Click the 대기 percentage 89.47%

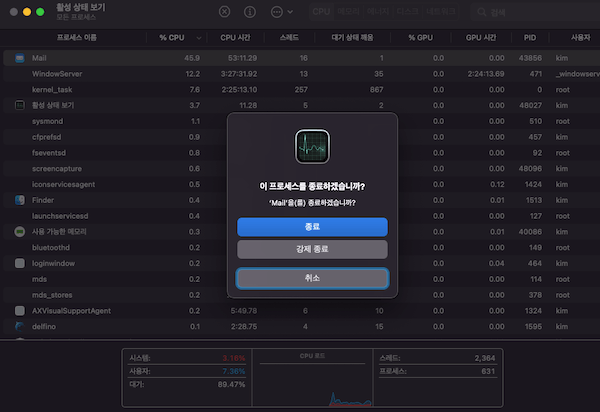pos(231,384)
